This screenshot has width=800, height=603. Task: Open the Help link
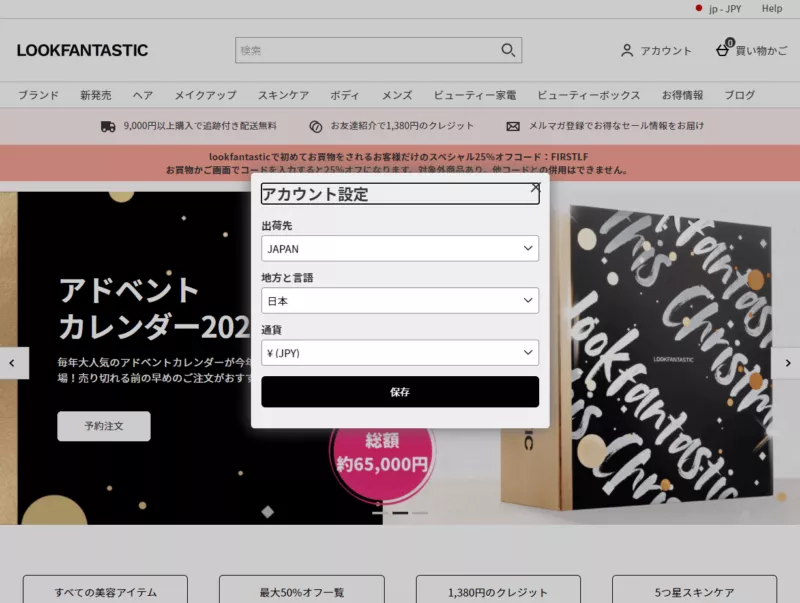[x=771, y=9]
